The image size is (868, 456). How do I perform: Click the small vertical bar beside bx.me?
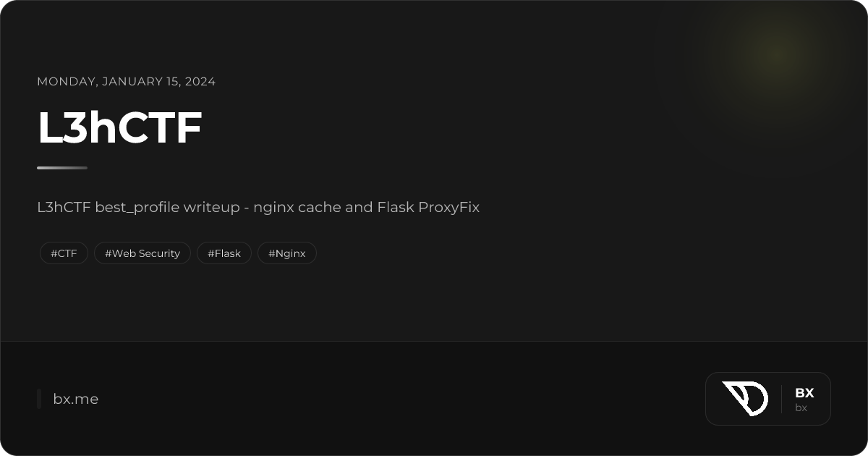[39, 399]
